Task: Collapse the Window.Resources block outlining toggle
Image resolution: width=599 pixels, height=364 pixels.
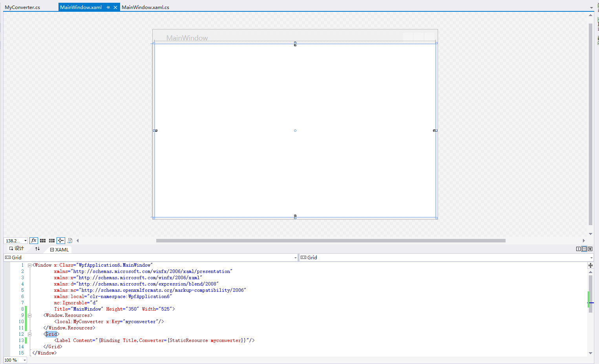Action: (x=29, y=315)
